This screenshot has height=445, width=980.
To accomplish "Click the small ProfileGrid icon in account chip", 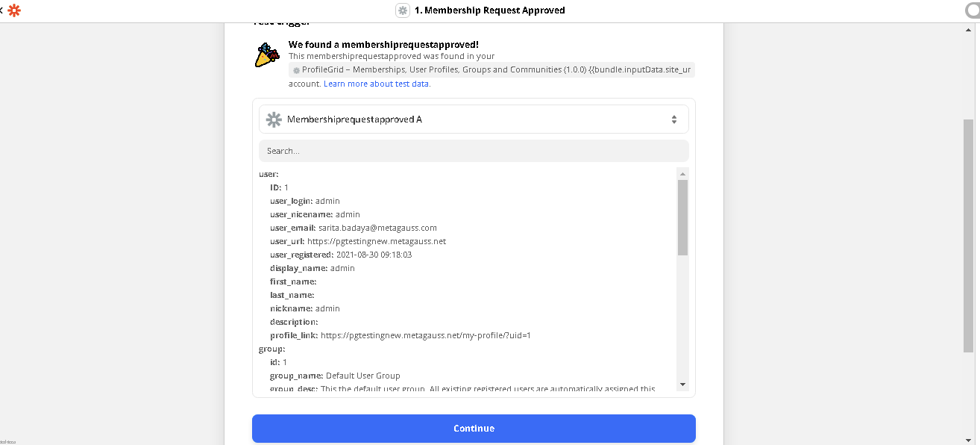I will pyautogui.click(x=296, y=70).
